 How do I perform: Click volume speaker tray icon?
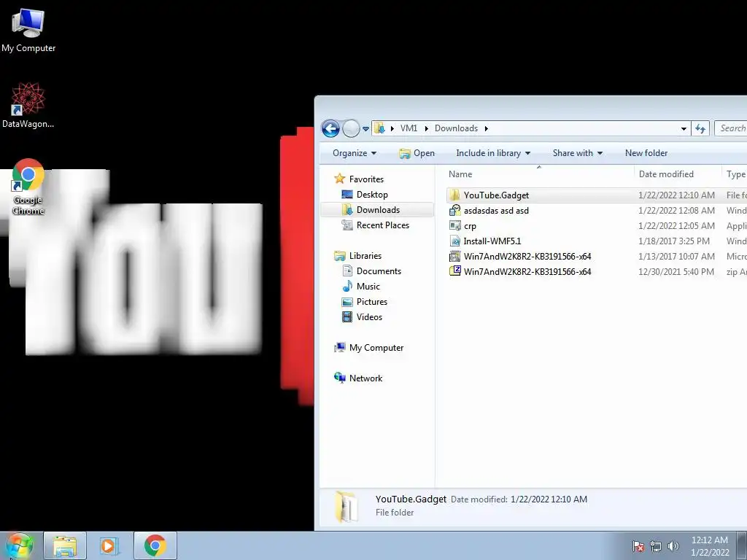point(673,546)
